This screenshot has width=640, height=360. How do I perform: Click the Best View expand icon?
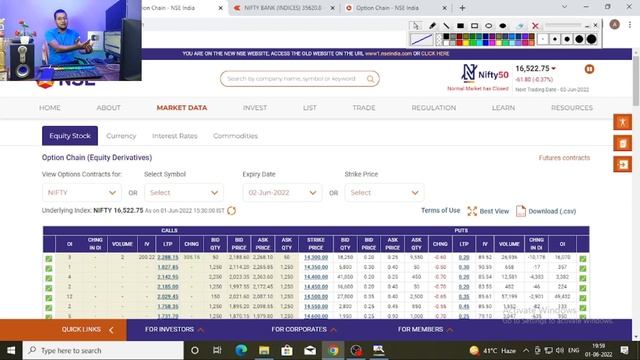(x=472, y=211)
